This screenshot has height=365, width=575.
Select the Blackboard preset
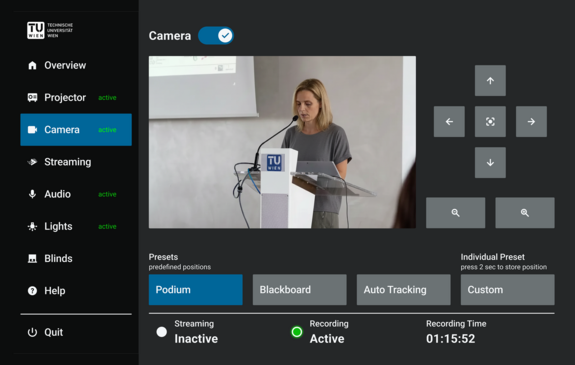tap(299, 290)
